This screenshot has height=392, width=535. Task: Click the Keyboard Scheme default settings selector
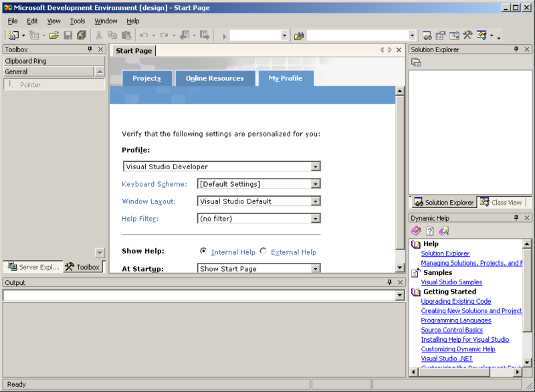(316, 184)
